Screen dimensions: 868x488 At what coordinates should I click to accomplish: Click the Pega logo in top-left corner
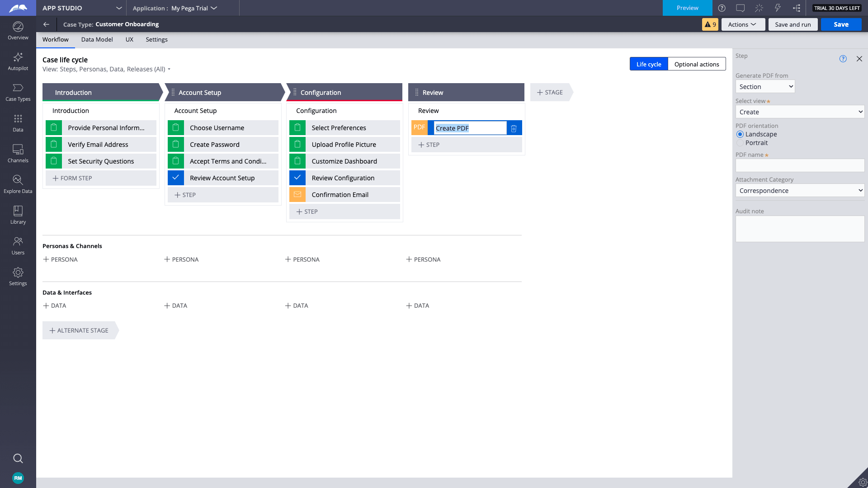coord(18,8)
